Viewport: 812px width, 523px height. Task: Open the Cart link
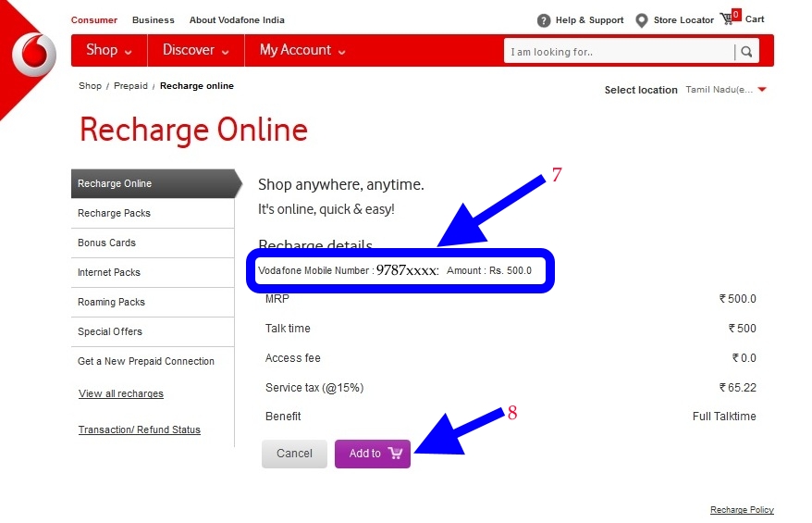(755, 19)
